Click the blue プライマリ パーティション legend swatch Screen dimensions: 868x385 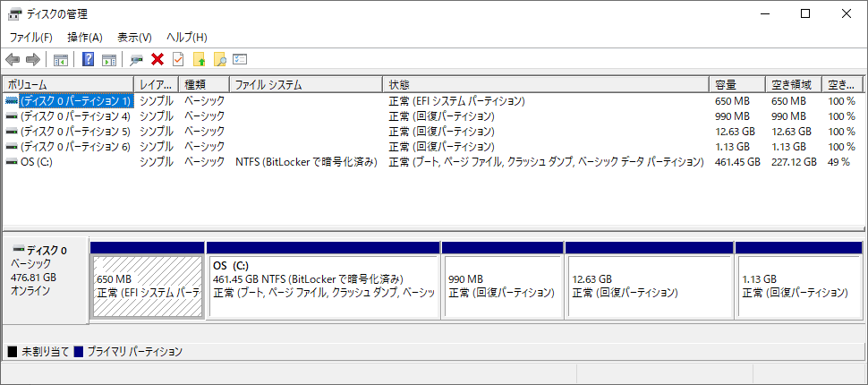tap(79, 351)
